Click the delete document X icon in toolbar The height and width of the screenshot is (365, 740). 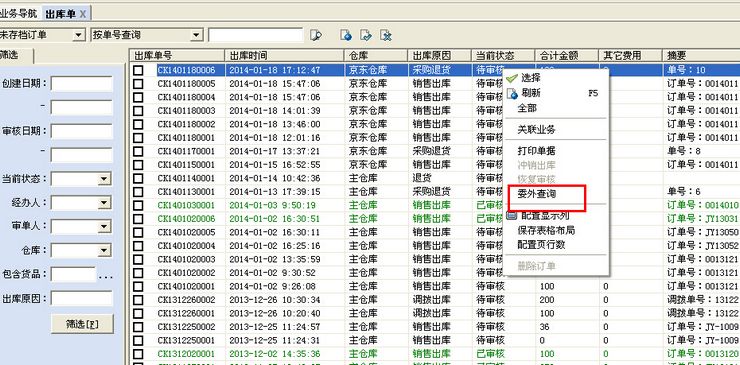pos(386,35)
